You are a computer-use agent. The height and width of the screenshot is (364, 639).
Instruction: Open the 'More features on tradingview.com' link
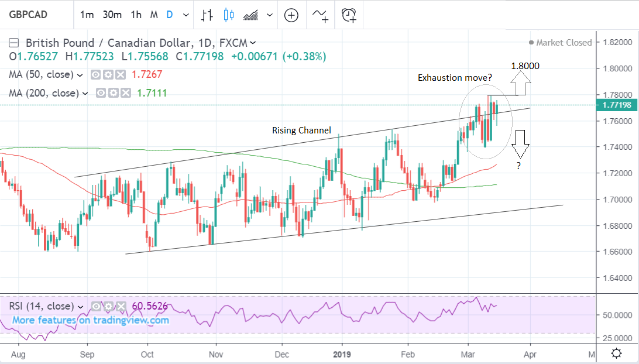(91, 320)
